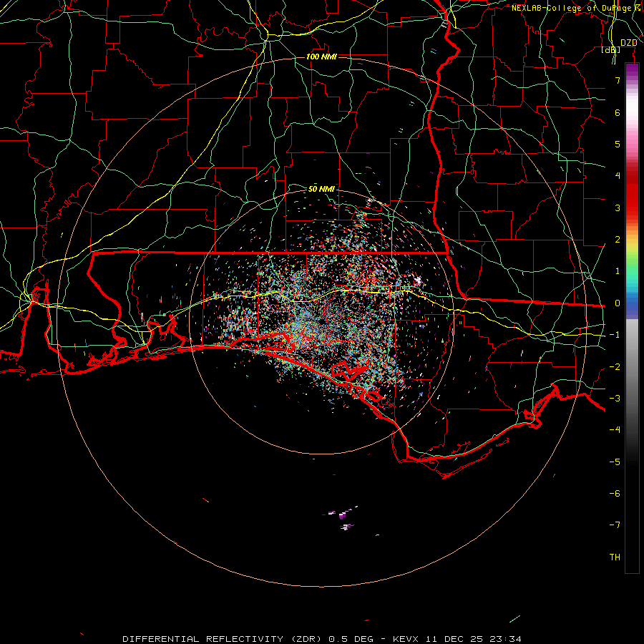The height and width of the screenshot is (644, 644).
Task: Click the -4 value on ZDR scale
Action: point(615,429)
